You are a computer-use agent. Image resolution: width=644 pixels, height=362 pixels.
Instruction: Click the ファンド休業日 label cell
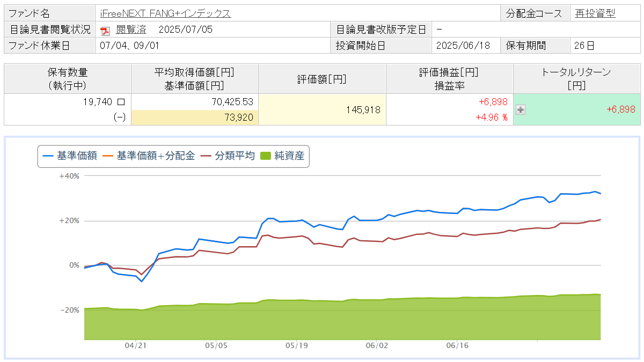pos(50,46)
